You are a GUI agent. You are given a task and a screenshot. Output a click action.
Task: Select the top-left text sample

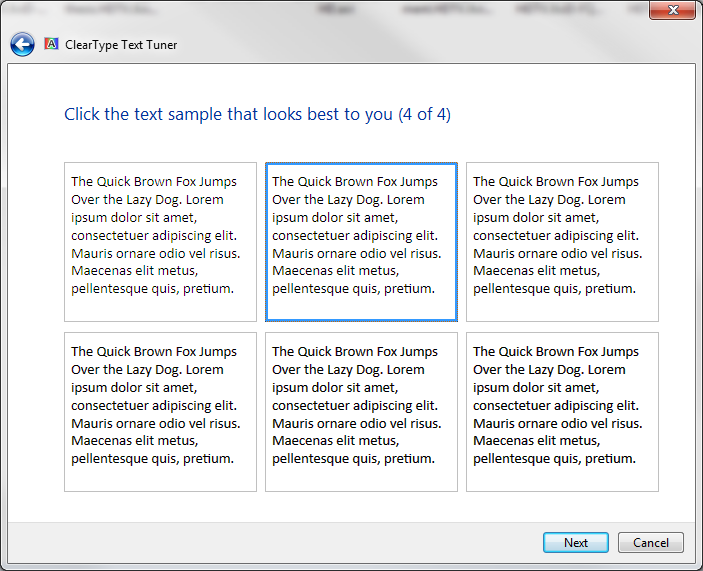pyautogui.click(x=160, y=241)
